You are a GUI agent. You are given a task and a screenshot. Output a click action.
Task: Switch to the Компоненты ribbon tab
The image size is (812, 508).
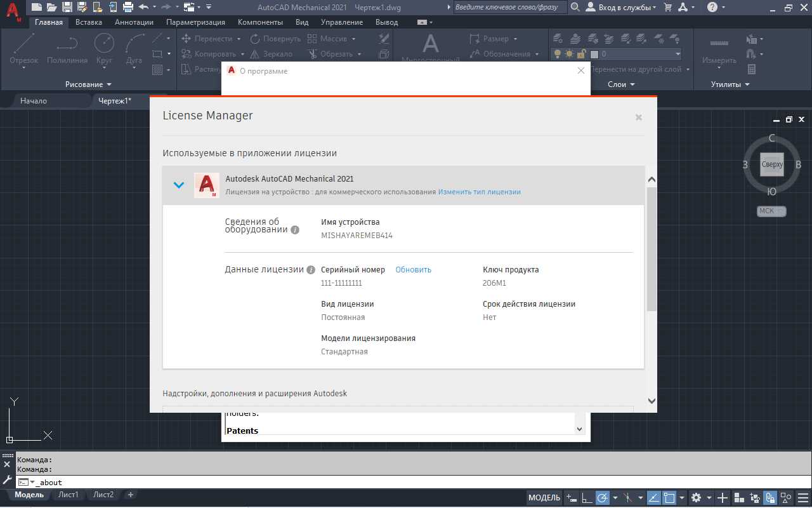click(260, 22)
